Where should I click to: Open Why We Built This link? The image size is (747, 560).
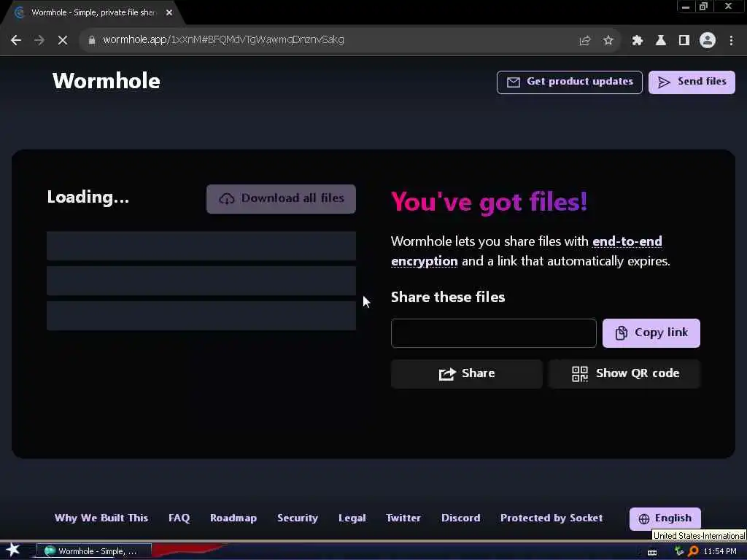point(101,518)
